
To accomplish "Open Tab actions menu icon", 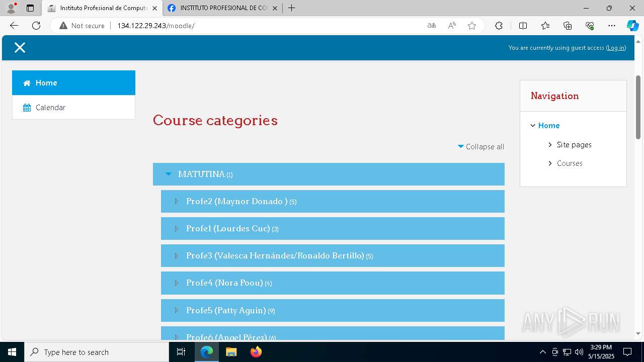I will coord(30,8).
